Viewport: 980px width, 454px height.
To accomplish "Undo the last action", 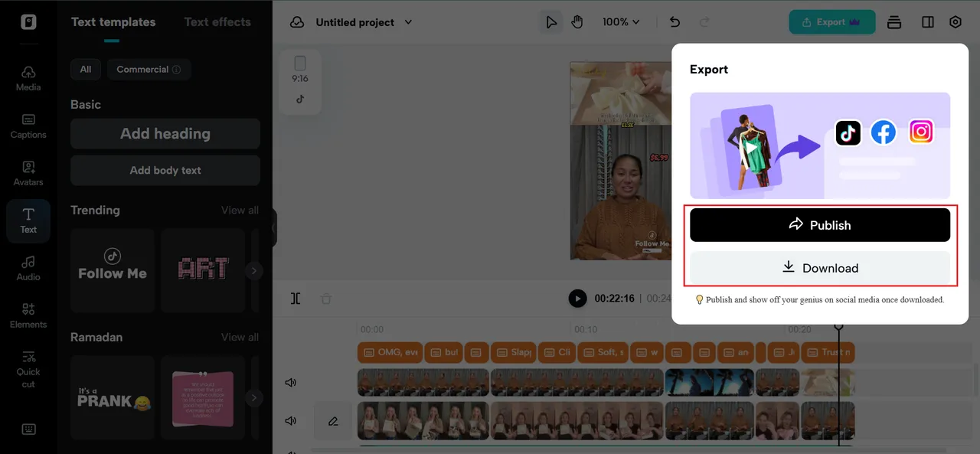I will (675, 22).
